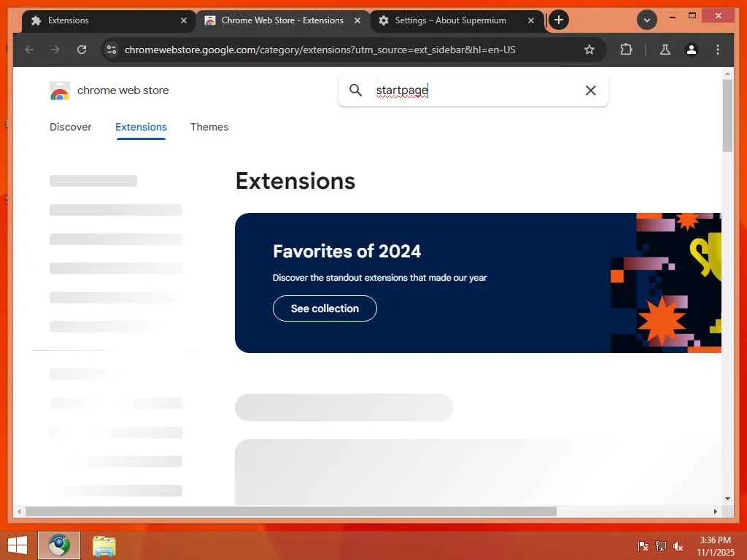The height and width of the screenshot is (560, 747).
Task: Click the chrome web store title link
Action: pos(123,90)
